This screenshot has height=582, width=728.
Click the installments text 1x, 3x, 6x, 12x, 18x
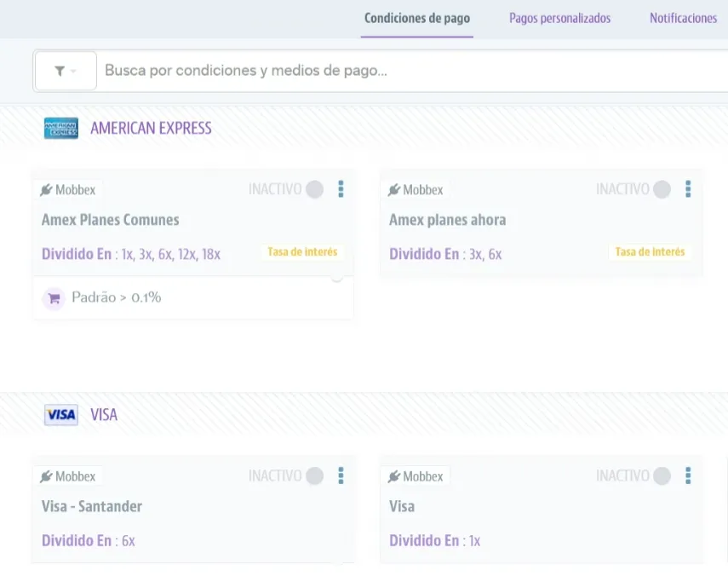(x=171, y=255)
